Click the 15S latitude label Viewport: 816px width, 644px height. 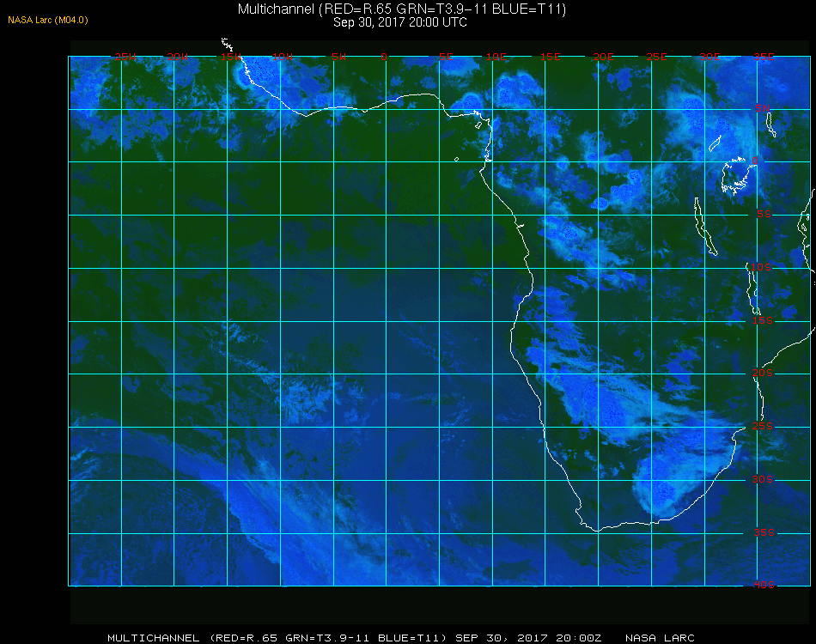tap(763, 320)
